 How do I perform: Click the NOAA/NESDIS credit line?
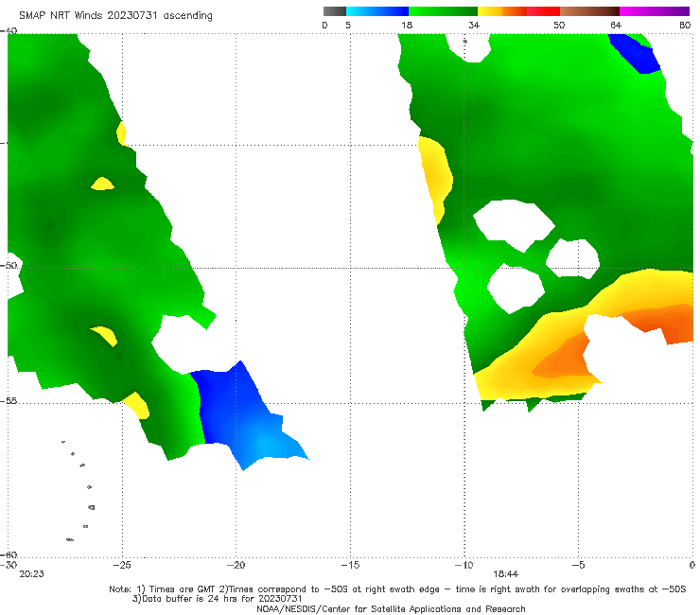click(x=391, y=608)
